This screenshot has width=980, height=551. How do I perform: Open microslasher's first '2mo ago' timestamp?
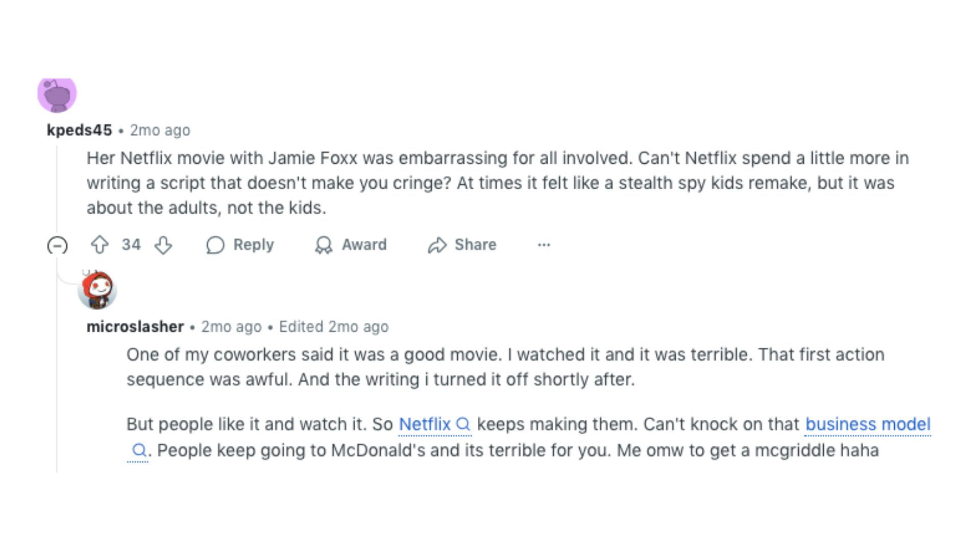(x=231, y=327)
